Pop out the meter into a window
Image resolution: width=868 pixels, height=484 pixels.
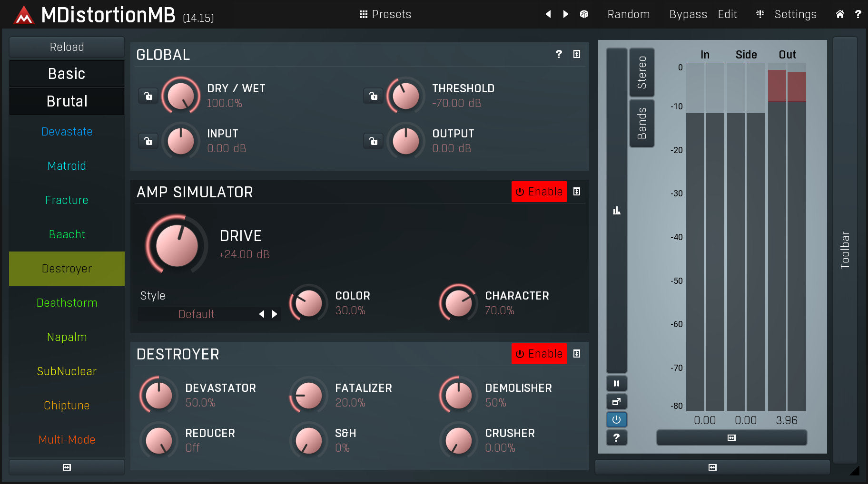(x=616, y=402)
